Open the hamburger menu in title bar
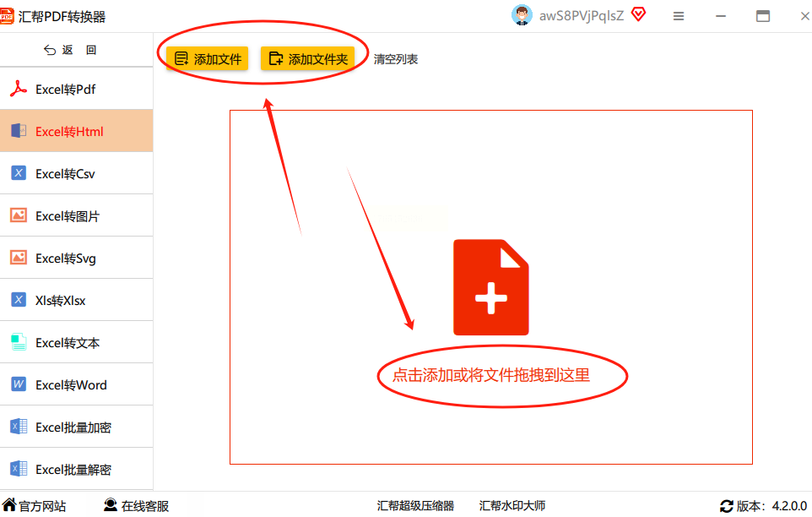Image resolution: width=812 pixels, height=517 pixels. (679, 17)
